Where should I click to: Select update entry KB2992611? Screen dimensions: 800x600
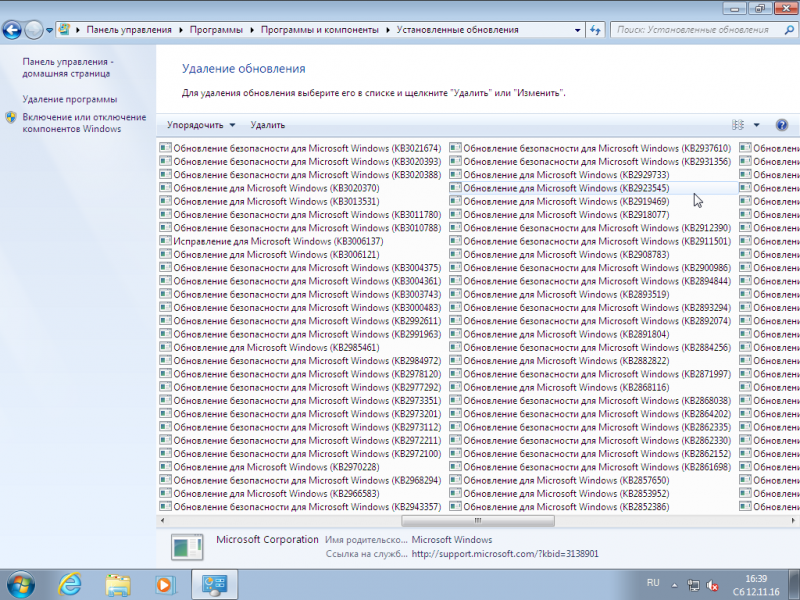[x=301, y=320]
